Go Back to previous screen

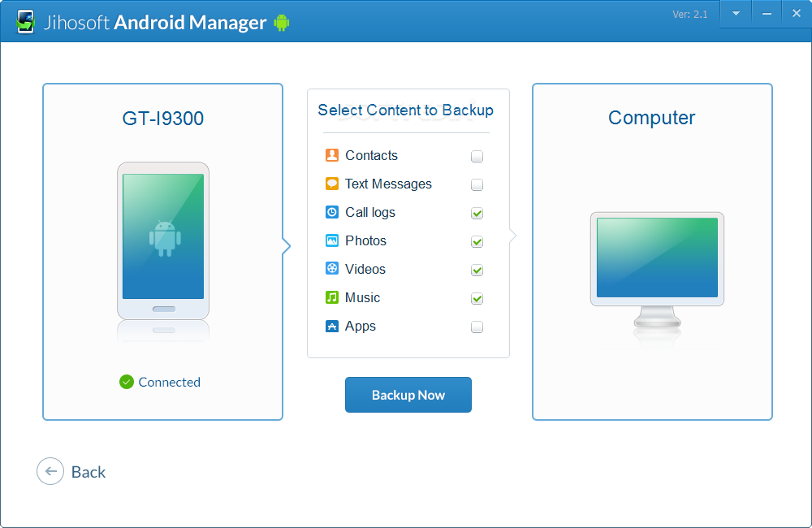pyautogui.click(x=71, y=471)
